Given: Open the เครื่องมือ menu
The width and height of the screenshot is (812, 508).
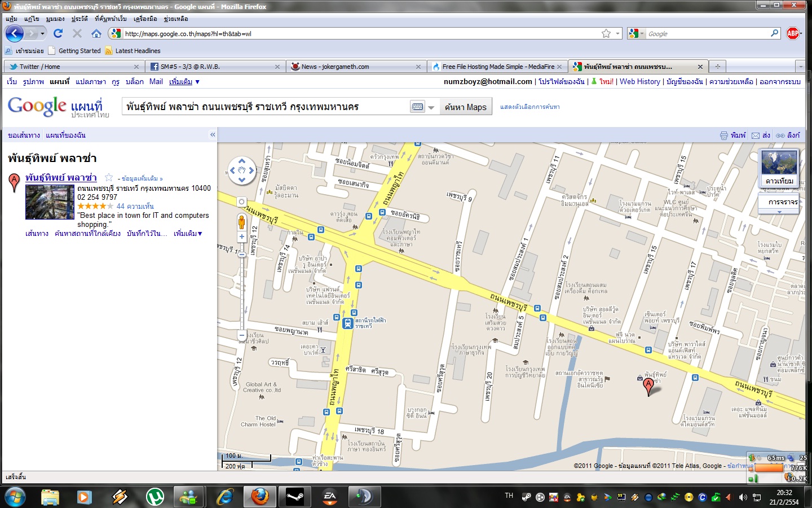Looking at the screenshot, I should tap(145, 19).
